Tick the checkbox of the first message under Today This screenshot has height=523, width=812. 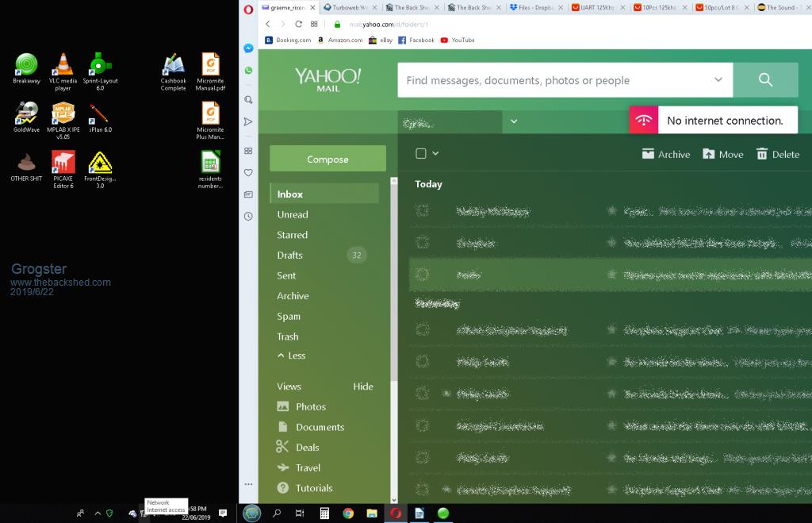(422, 210)
